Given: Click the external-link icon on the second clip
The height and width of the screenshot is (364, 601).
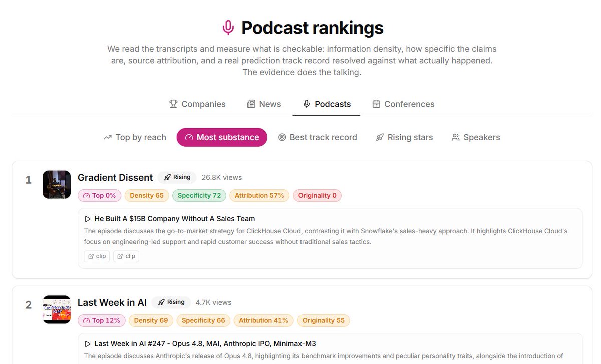Looking at the screenshot, I should [120, 256].
